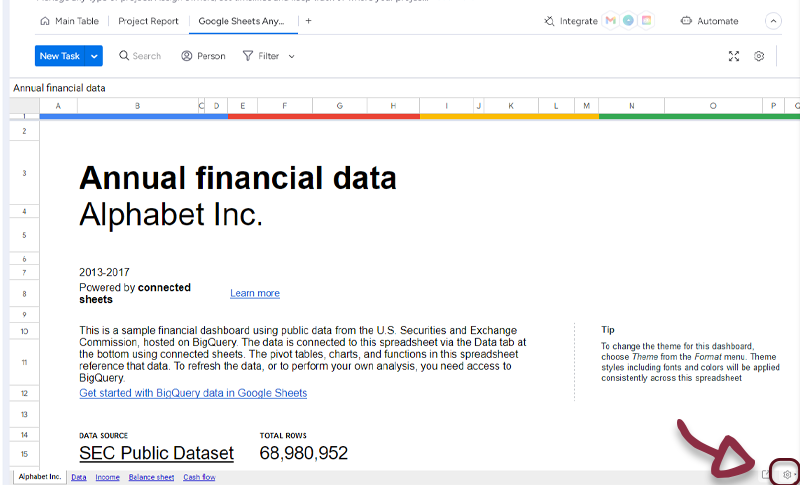800x485 pixels.
Task: Click the Person filter icon
Action: pos(187,57)
